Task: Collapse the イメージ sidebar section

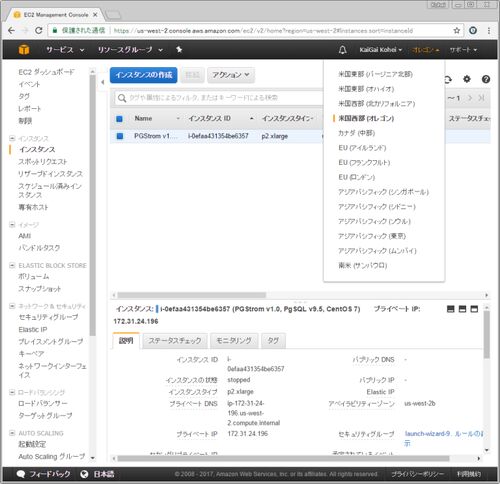Action: coord(12,224)
